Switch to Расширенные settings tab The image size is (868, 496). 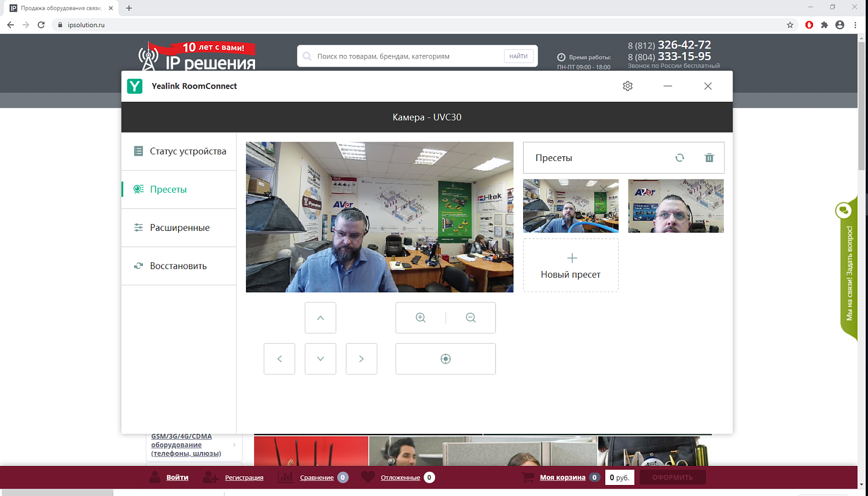(x=179, y=228)
